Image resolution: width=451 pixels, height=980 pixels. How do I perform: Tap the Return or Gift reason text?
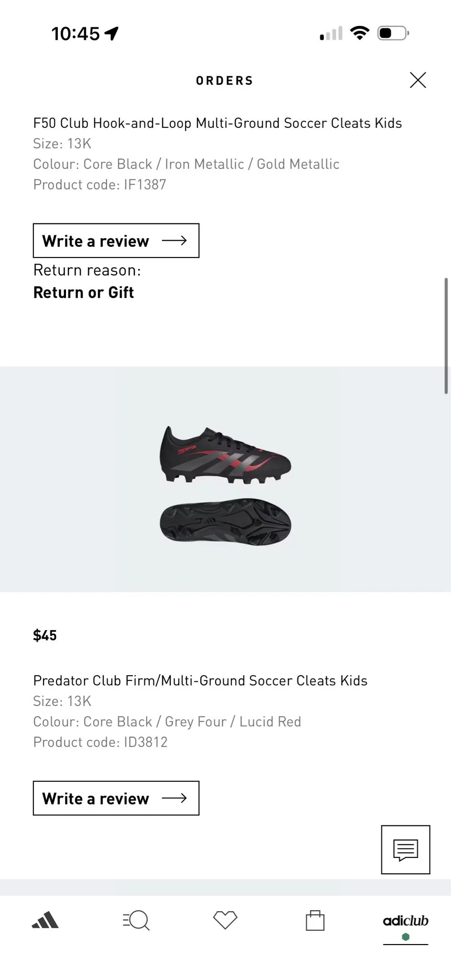point(84,292)
